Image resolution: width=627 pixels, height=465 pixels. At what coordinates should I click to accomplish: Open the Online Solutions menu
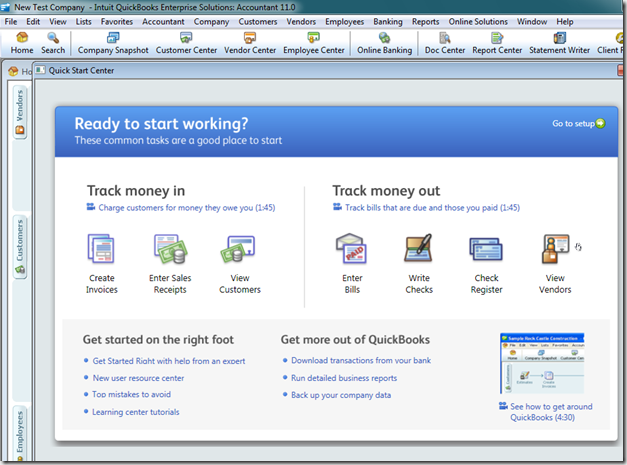(478, 22)
